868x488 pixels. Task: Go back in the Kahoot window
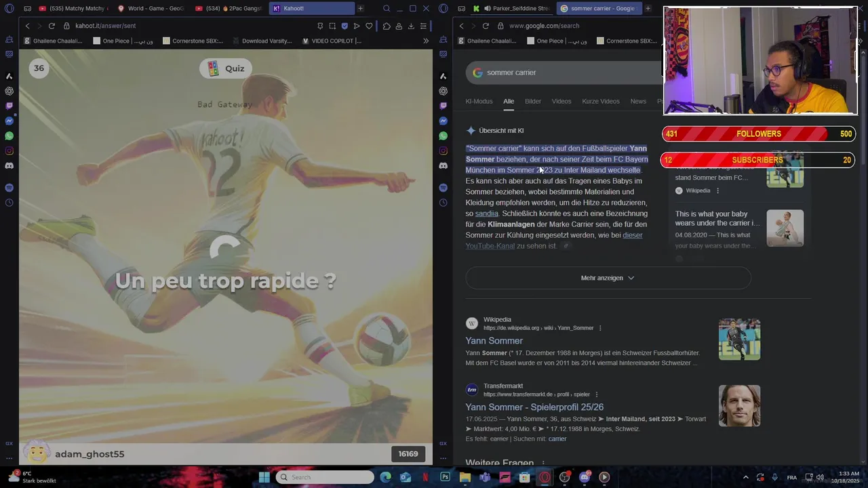coord(27,26)
